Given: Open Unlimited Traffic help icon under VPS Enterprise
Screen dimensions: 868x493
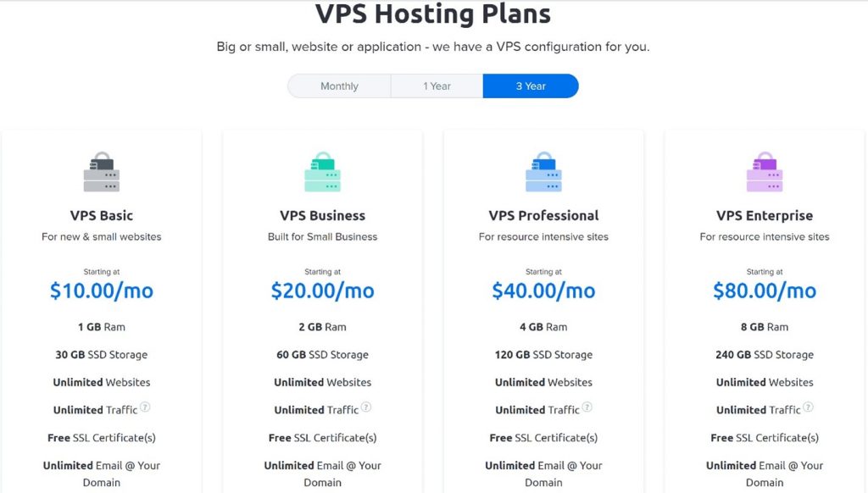Looking at the screenshot, I should point(808,407).
